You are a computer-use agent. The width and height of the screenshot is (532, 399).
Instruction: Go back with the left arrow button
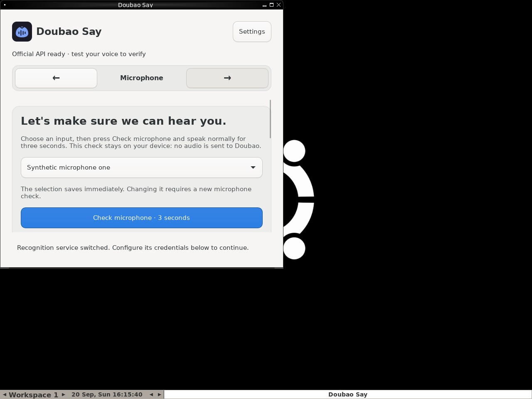tap(56, 78)
